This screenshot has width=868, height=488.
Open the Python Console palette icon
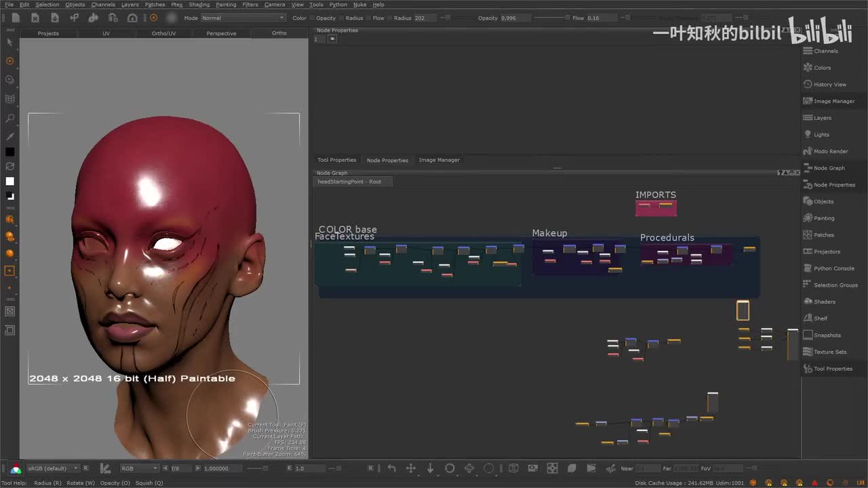point(808,268)
